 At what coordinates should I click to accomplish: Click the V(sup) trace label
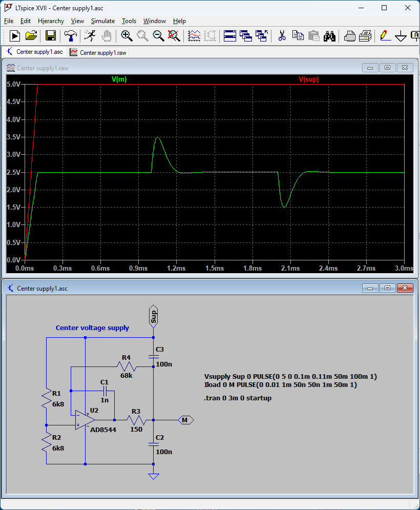[x=309, y=79]
